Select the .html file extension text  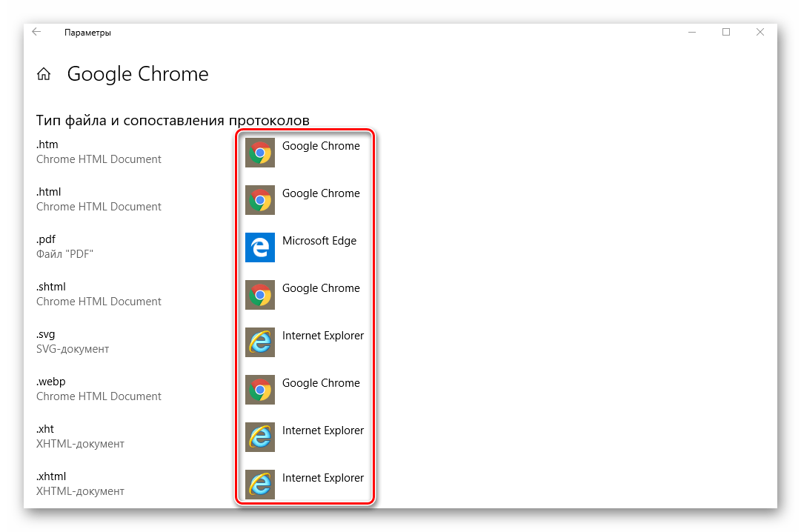48,192
